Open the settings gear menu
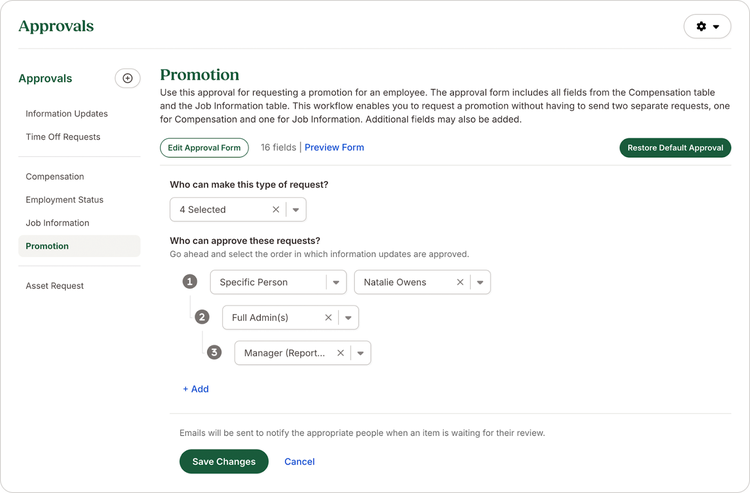This screenshot has width=750, height=493. point(707,26)
